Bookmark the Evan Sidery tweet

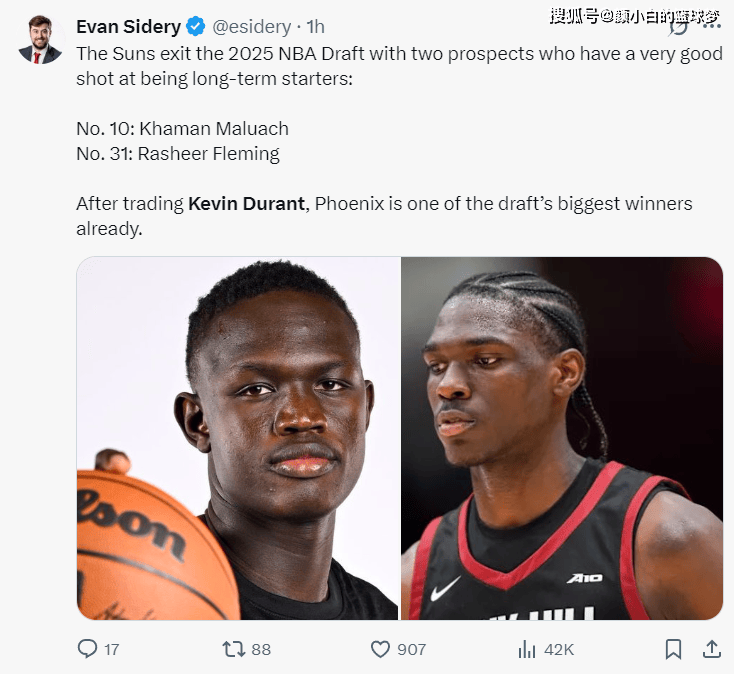(x=673, y=649)
